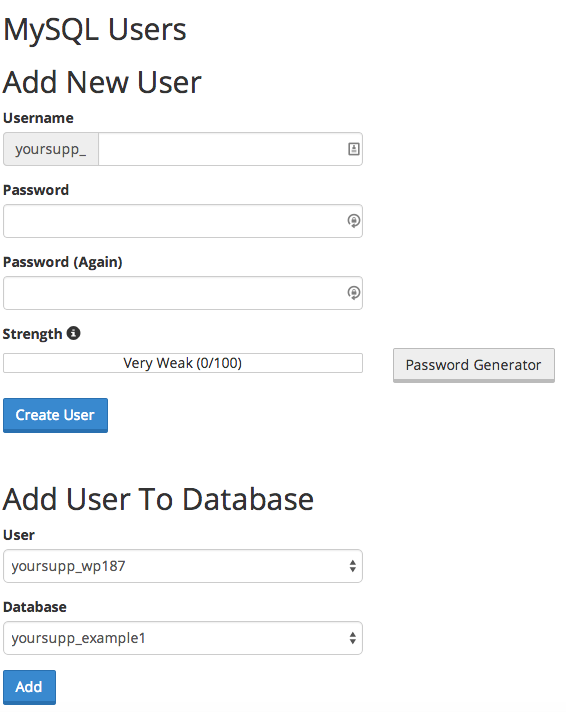Focus the Password input field
Image resolution: width=566 pixels, height=712 pixels.
point(183,221)
